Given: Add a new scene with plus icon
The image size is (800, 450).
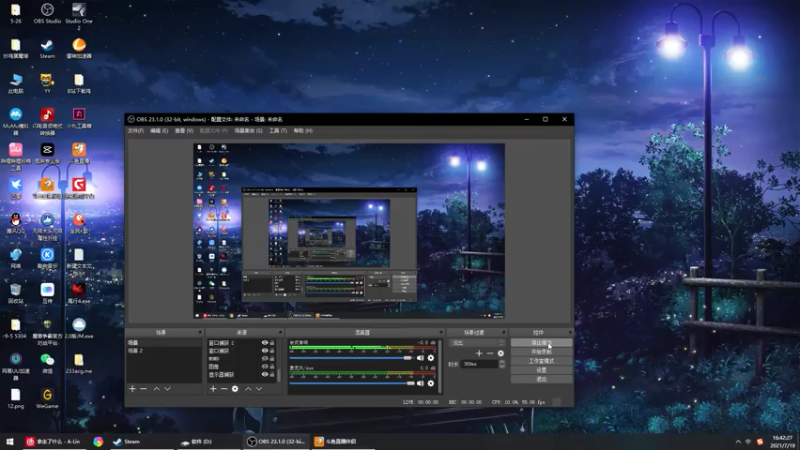Looking at the screenshot, I should 132,389.
